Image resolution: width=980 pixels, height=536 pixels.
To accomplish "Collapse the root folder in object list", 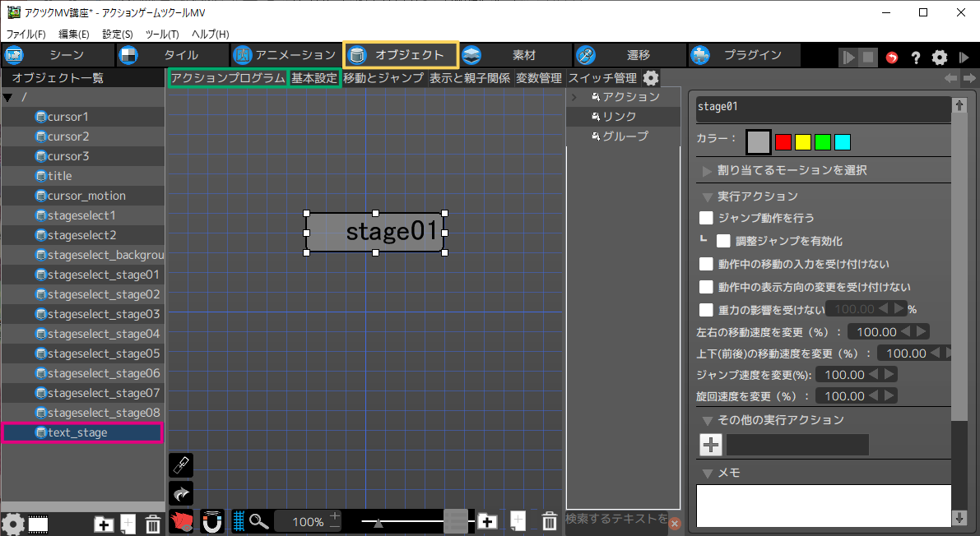I will tap(8, 97).
